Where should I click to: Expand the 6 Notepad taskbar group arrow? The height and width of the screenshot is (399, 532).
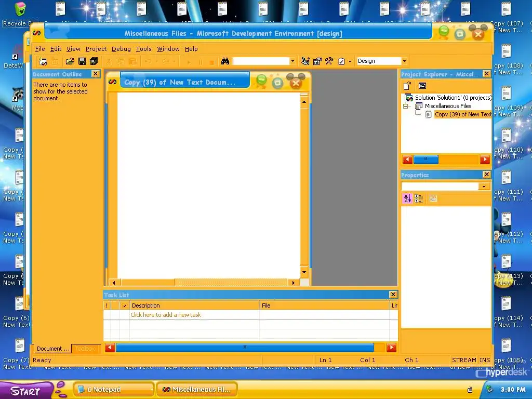[x=151, y=390]
